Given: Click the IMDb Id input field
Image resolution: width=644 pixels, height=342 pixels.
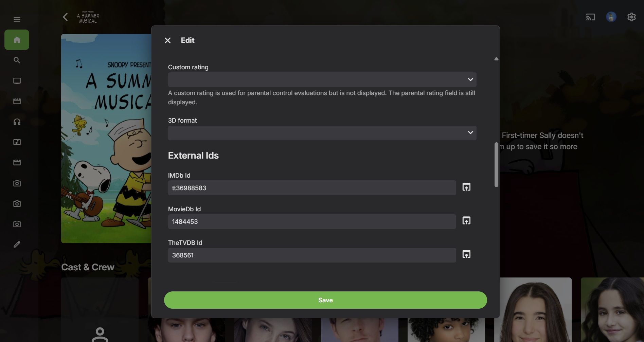Looking at the screenshot, I should (312, 188).
